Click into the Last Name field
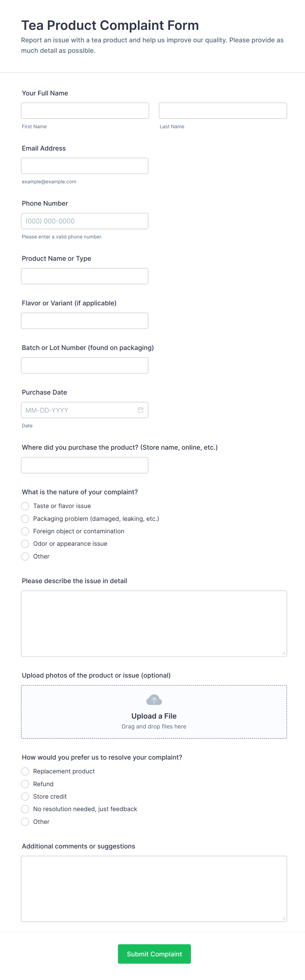This screenshot has width=305, height=980. 222,111
